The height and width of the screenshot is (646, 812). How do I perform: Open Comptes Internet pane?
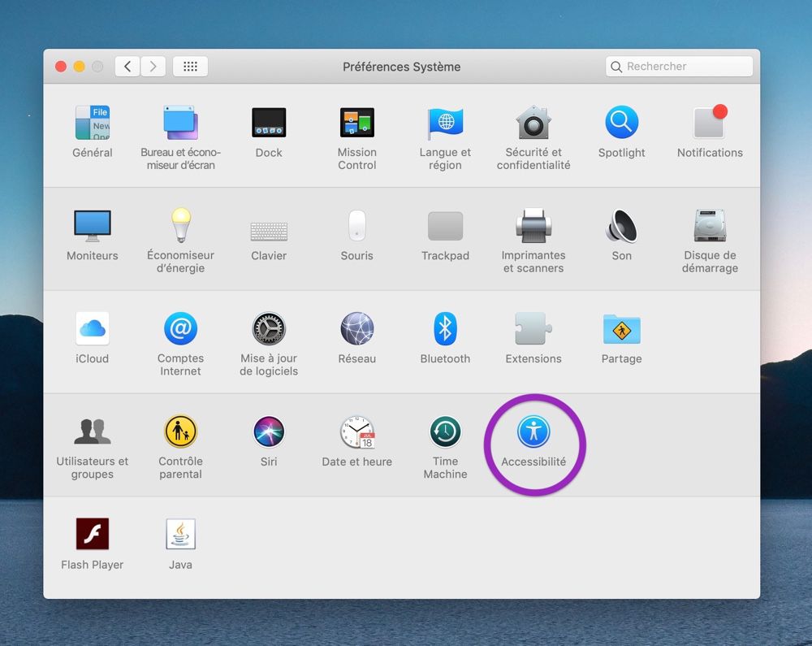181,328
